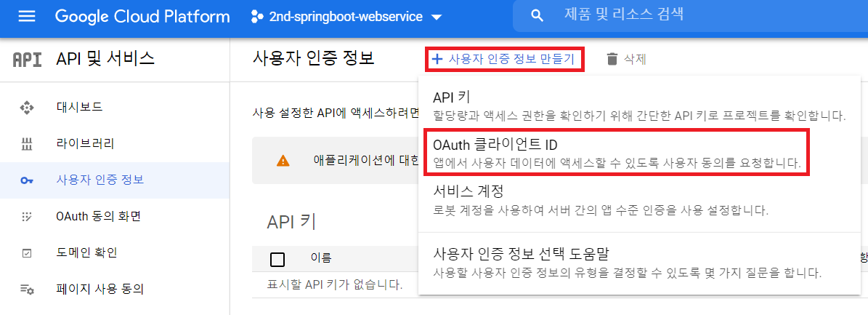Screen dimensions: 868x315
Task: Click the orange warning triangle icon
Action: click(x=283, y=162)
